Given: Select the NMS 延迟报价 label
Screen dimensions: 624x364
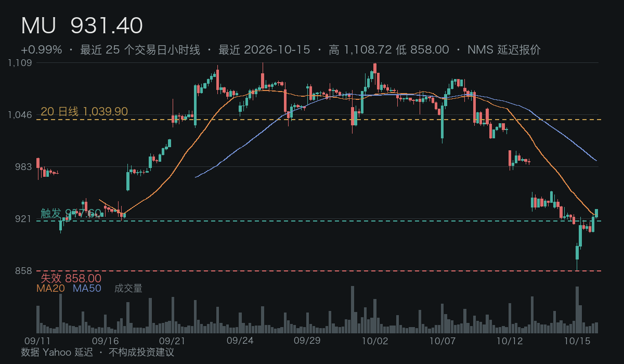Looking at the screenshot, I should (504, 50).
